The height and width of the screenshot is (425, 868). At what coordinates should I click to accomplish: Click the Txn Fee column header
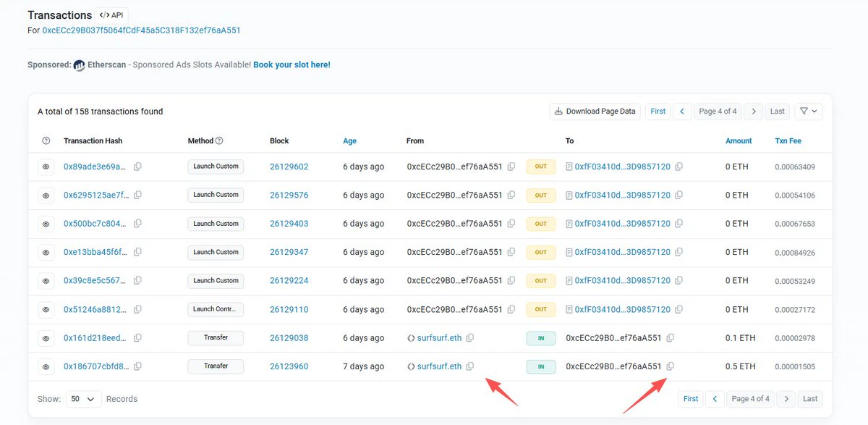[x=788, y=141]
